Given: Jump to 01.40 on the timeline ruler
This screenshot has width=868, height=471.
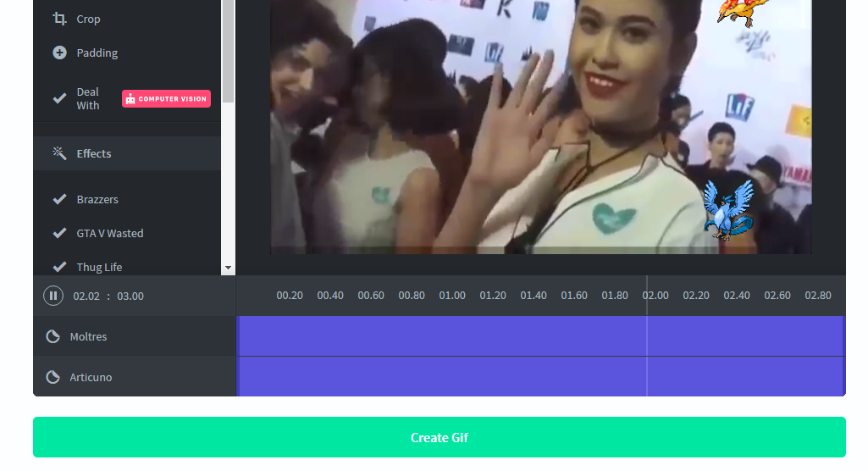Looking at the screenshot, I should pyautogui.click(x=534, y=296).
